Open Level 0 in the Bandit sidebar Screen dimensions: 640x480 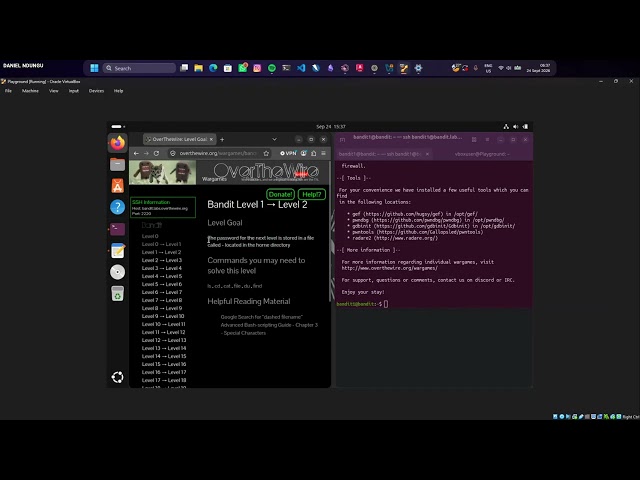pos(150,236)
